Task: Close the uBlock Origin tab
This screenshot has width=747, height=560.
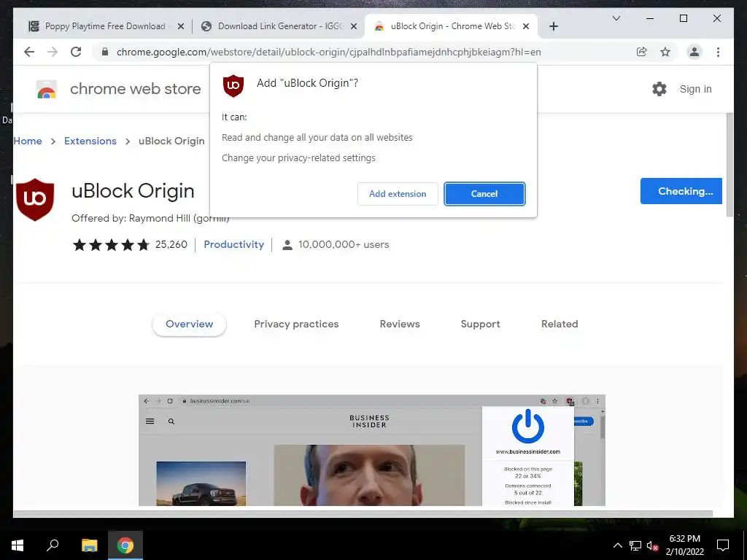Action: pyautogui.click(x=526, y=26)
